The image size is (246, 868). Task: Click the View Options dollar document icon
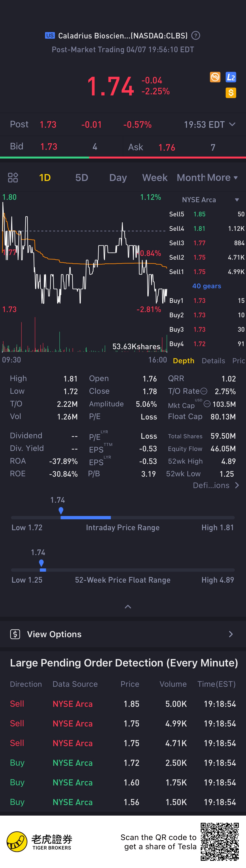tap(15, 634)
